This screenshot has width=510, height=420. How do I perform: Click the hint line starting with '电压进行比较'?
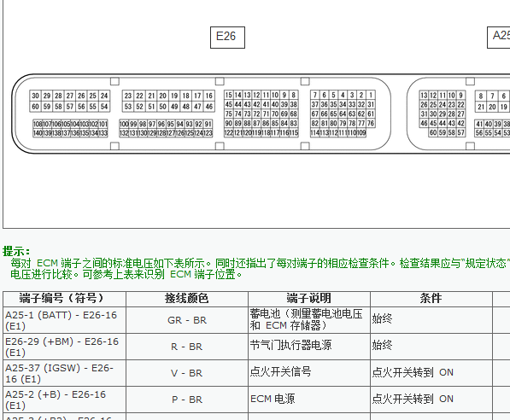coord(126,274)
